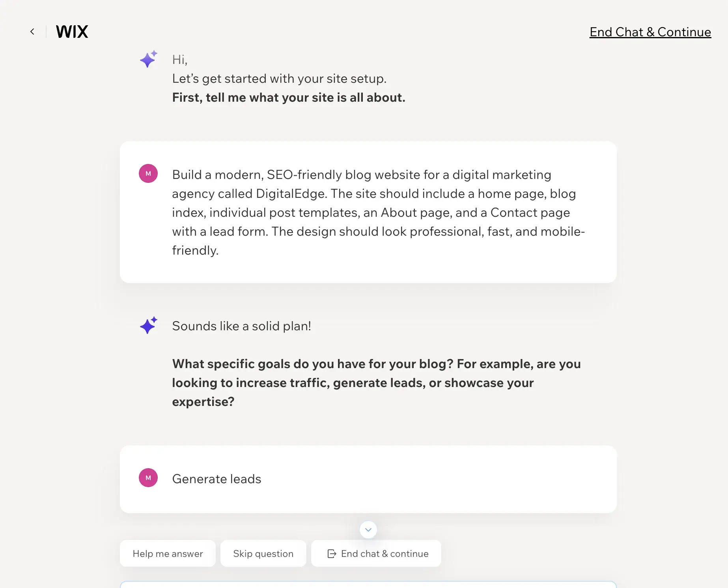
Task: Select 'End chat & continue' at the bottom
Action: 376,553
